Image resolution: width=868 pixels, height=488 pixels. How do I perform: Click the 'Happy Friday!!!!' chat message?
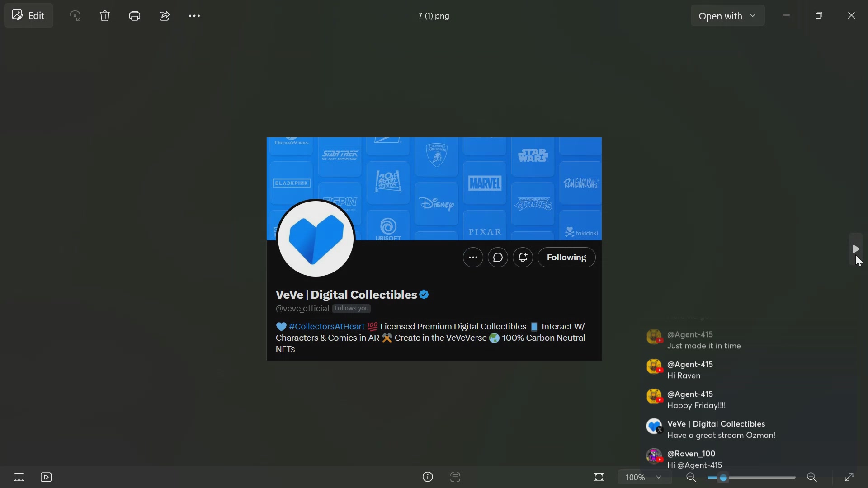(x=697, y=406)
